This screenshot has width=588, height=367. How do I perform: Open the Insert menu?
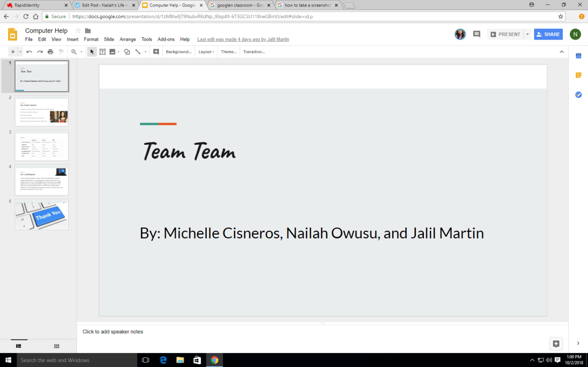(x=72, y=40)
